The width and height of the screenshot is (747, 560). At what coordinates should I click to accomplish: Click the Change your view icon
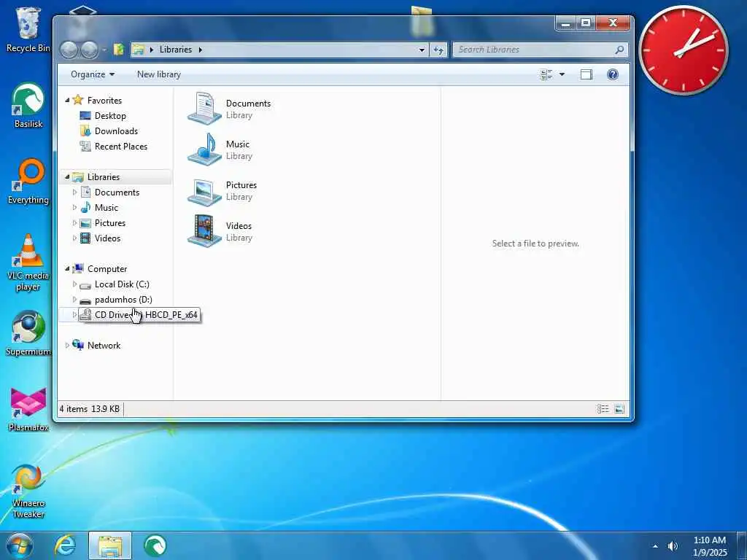546,74
